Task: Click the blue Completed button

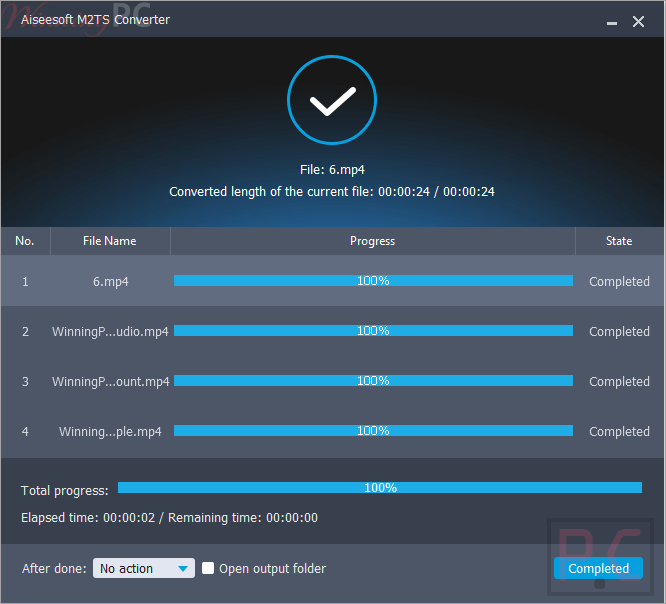Action: [x=598, y=568]
